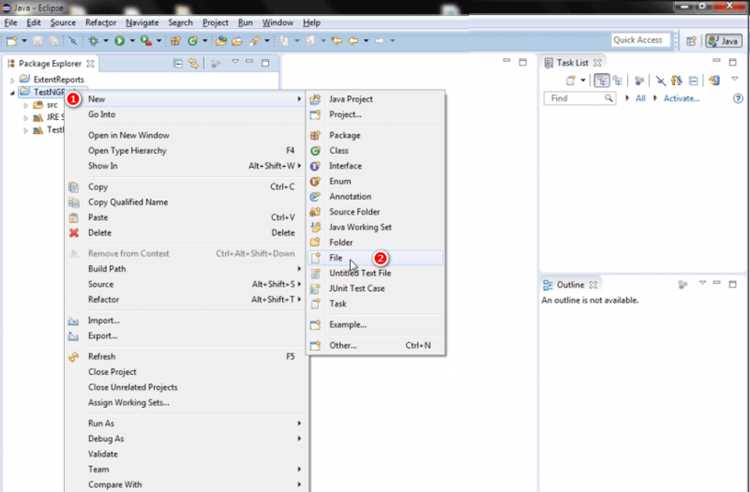Expand the src folder node
This screenshot has width=750, height=492.
[26, 105]
